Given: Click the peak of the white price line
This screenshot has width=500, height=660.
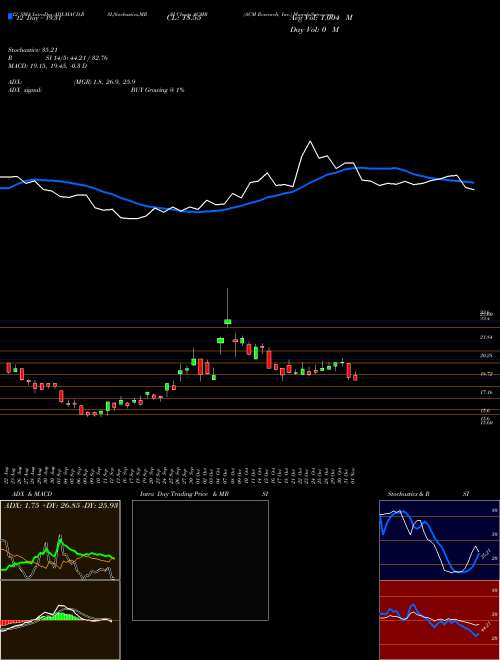Looking at the screenshot, I should point(310,142).
